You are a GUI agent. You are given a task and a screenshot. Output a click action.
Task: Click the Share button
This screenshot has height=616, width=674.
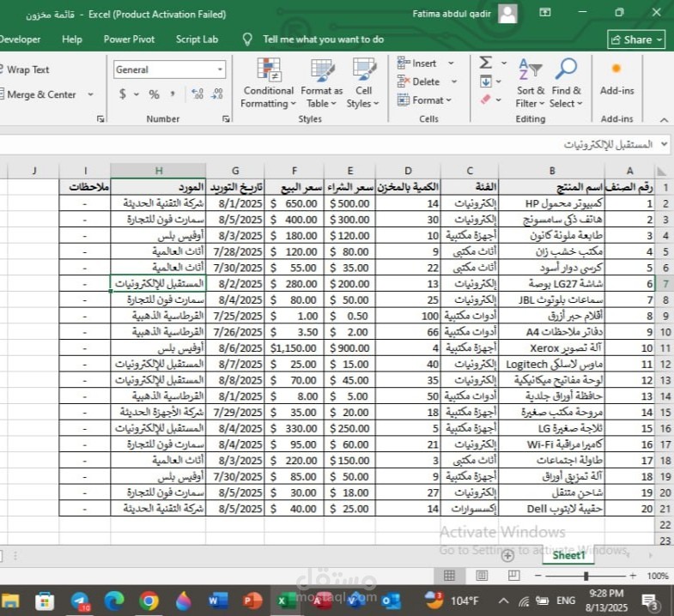636,39
